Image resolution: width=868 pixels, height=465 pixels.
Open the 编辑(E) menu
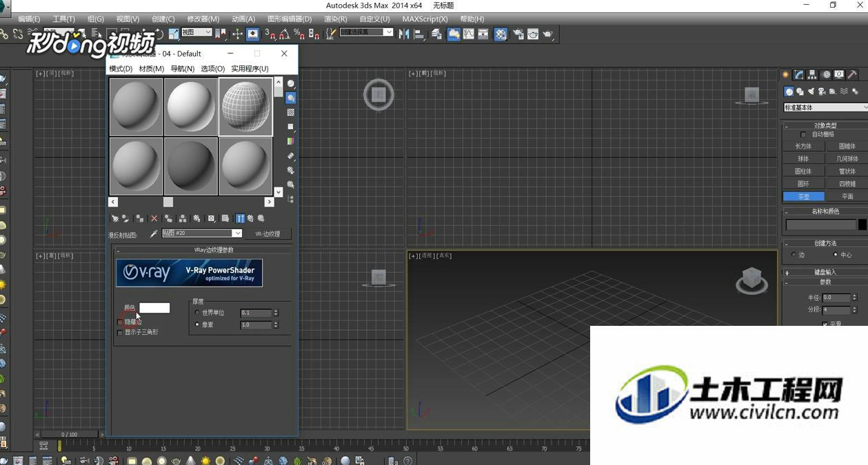[x=28, y=19]
